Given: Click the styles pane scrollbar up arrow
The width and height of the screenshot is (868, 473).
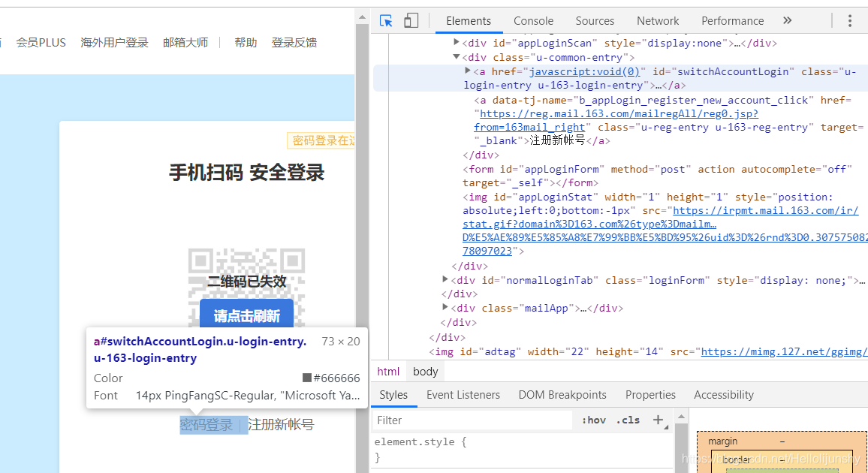Looking at the screenshot, I should click(x=682, y=416).
